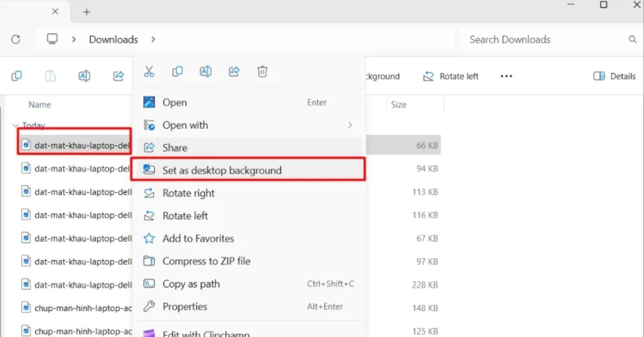Add a new tab with plus icon

click(87, 12)
